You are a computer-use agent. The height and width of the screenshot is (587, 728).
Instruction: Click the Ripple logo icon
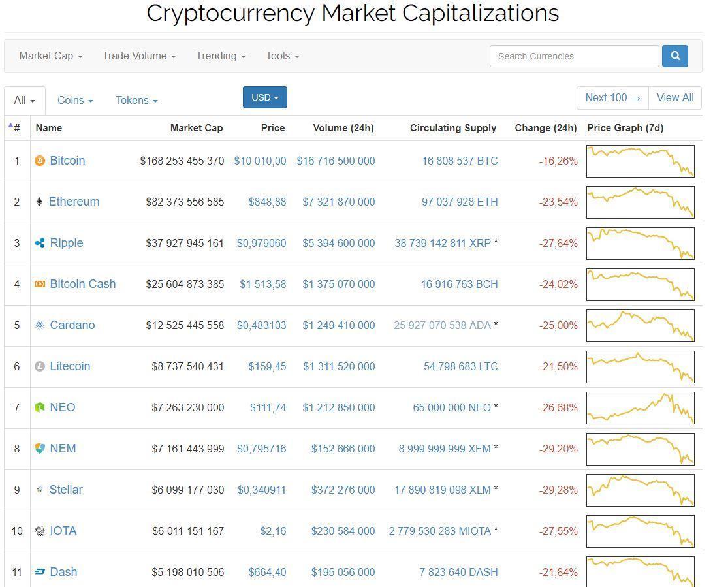tap(40, 243)
